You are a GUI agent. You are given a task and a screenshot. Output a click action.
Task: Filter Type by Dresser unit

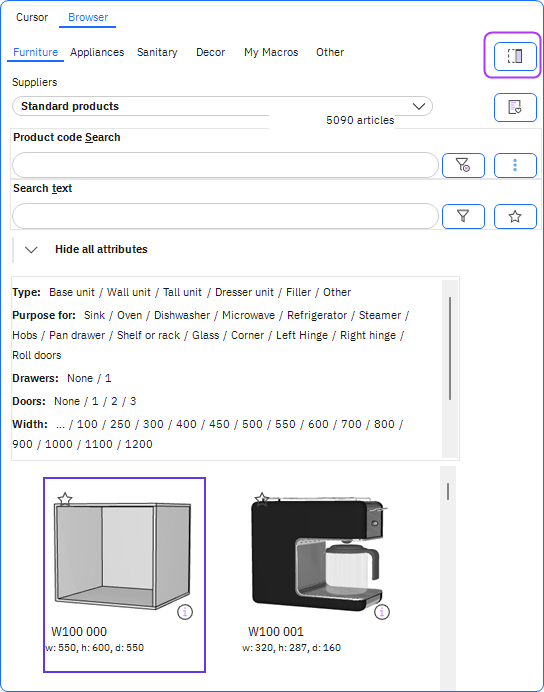pos(244,292)
